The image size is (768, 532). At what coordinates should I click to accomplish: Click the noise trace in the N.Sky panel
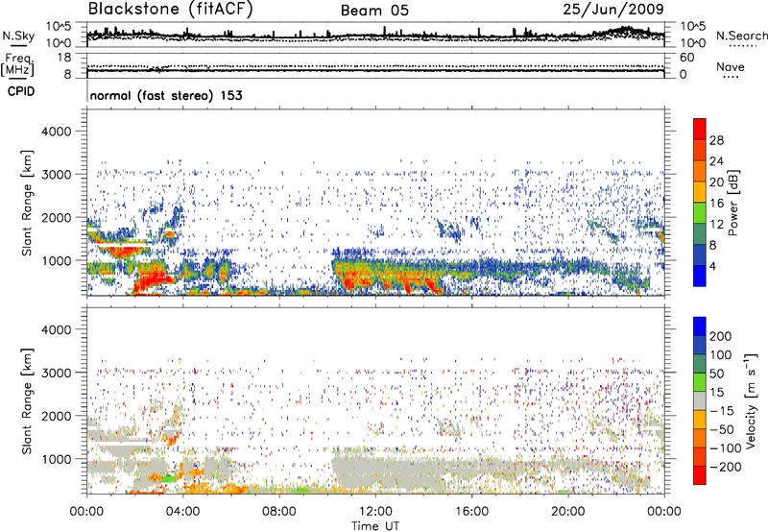click(x=375, y=36)
